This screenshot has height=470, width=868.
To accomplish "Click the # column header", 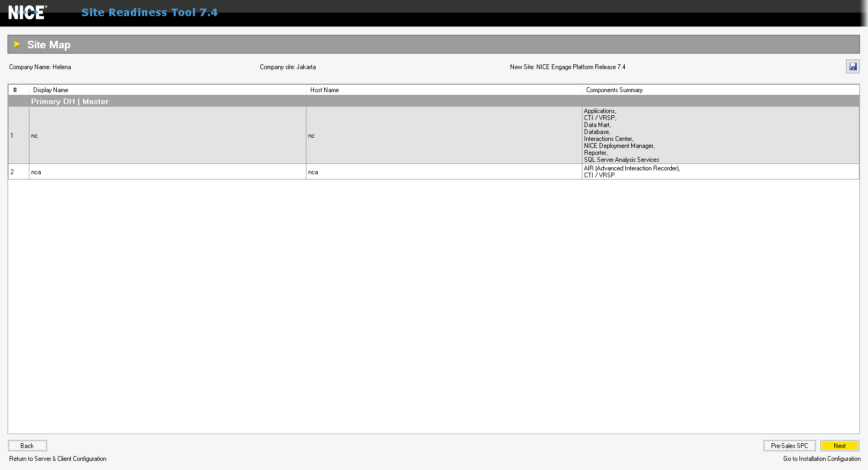I will [x=16, y=90].
